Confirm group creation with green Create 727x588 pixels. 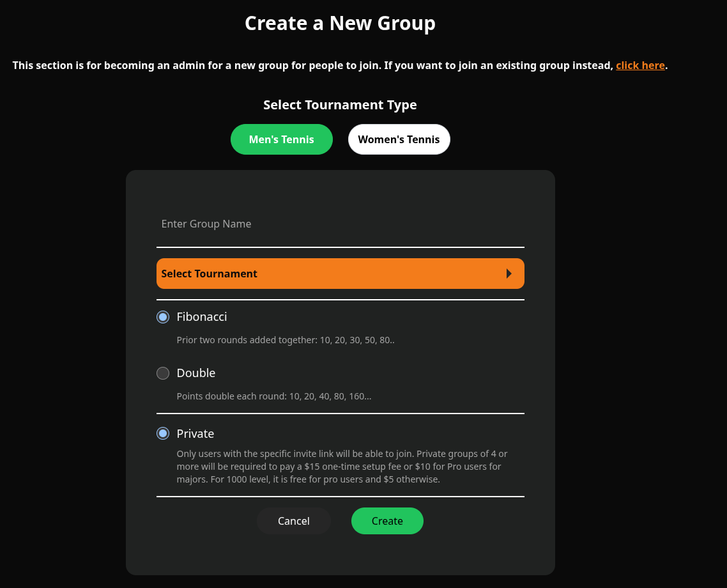point(387,520)
